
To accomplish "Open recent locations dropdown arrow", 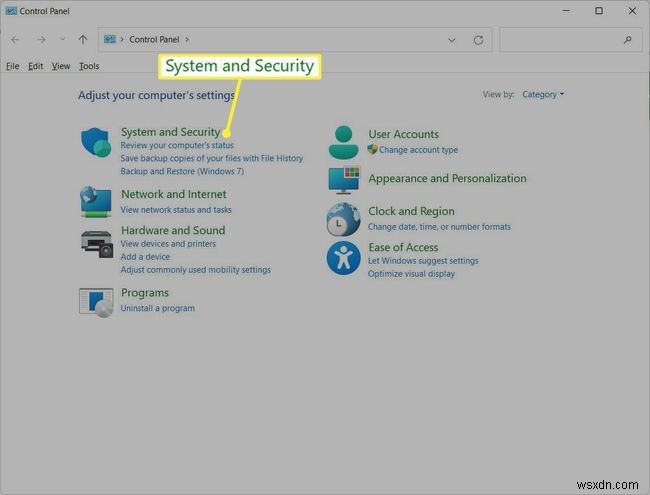I will [62, 39].
